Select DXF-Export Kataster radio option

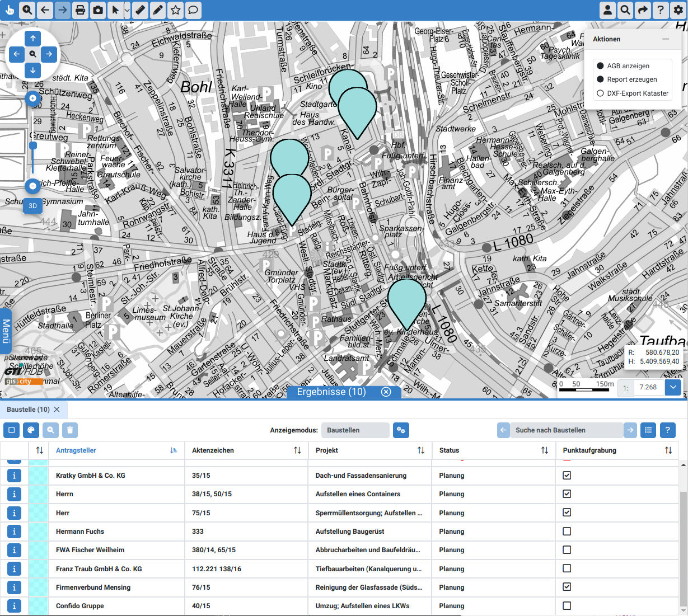point(600,93)
